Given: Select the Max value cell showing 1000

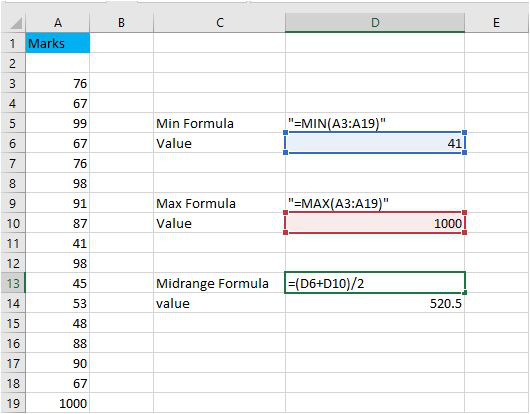Looking at the screenshot, I should coord(375,223).
